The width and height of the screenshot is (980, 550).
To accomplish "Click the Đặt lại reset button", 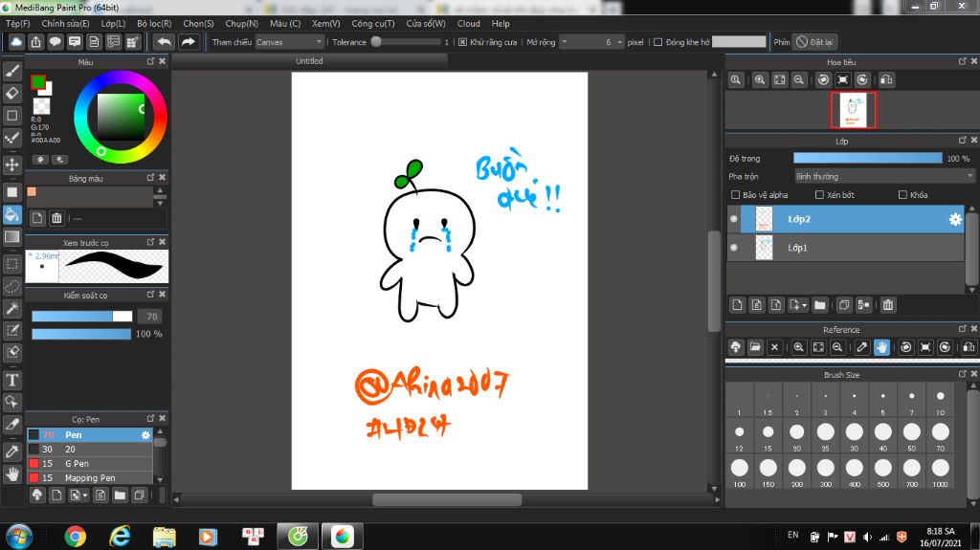I will 814,42.
